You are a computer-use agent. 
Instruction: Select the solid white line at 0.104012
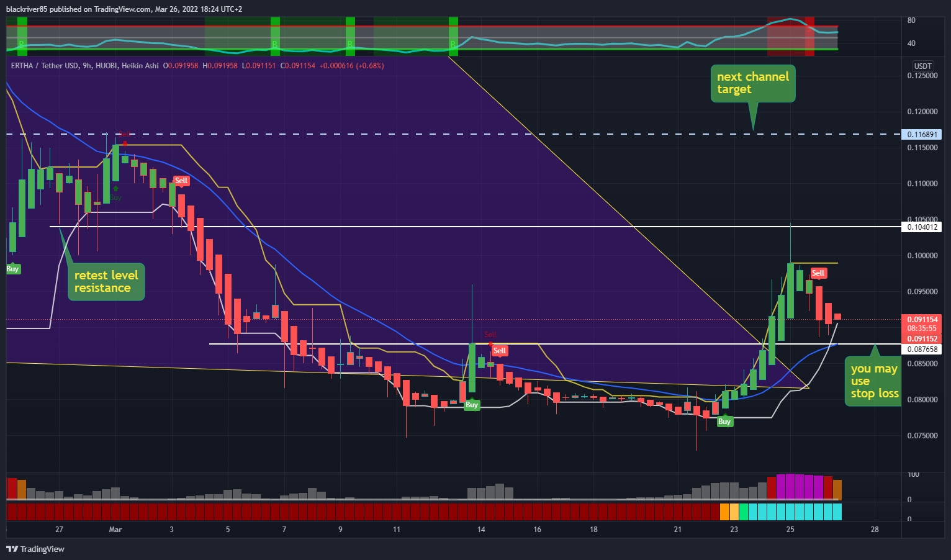click(x=475, y=227)
